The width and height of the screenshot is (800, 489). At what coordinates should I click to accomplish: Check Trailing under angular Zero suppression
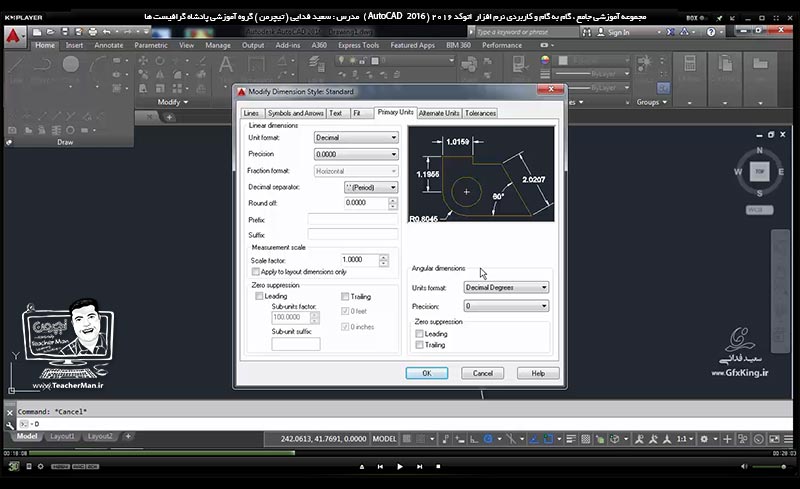pos(419,345)
